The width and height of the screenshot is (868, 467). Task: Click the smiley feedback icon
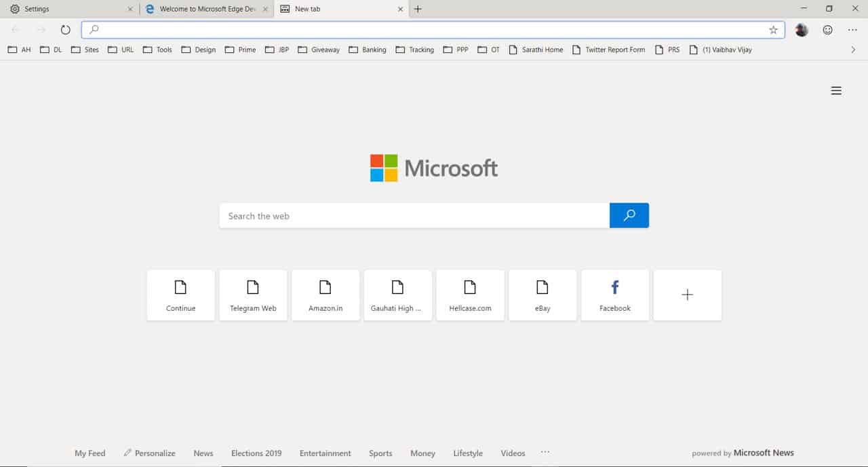827,30
